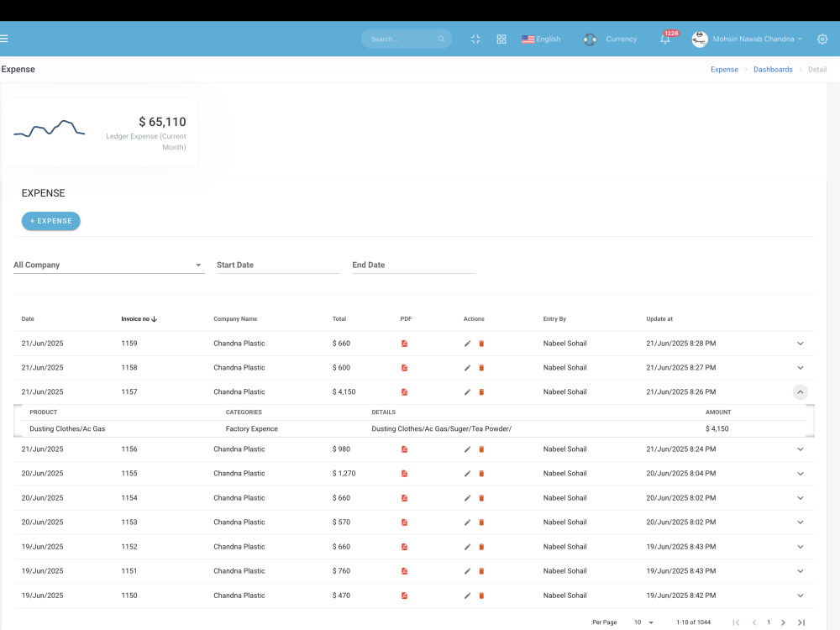840x630 pixels.
Task: Delete invoice 1157 with trash icon
Action: click(x=481, y=392)
